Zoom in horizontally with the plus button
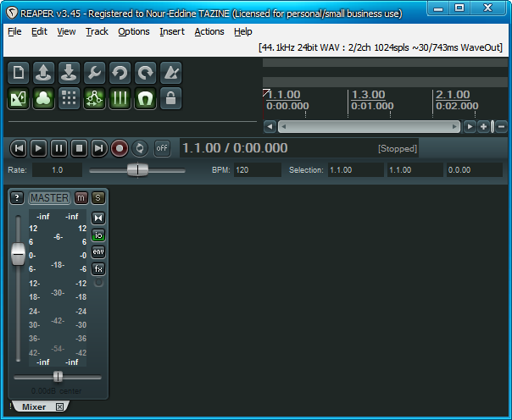Viewport: 512px width, 420px height. [484, 126]
